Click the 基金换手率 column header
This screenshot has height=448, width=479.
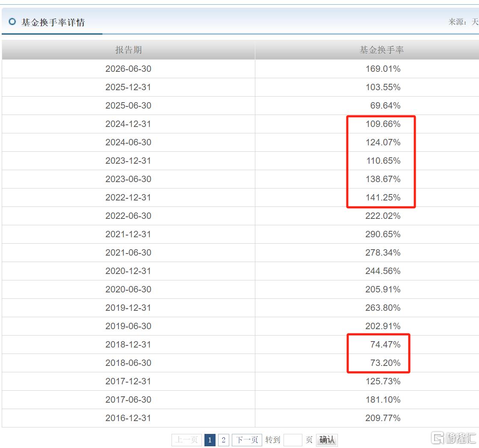381,50
